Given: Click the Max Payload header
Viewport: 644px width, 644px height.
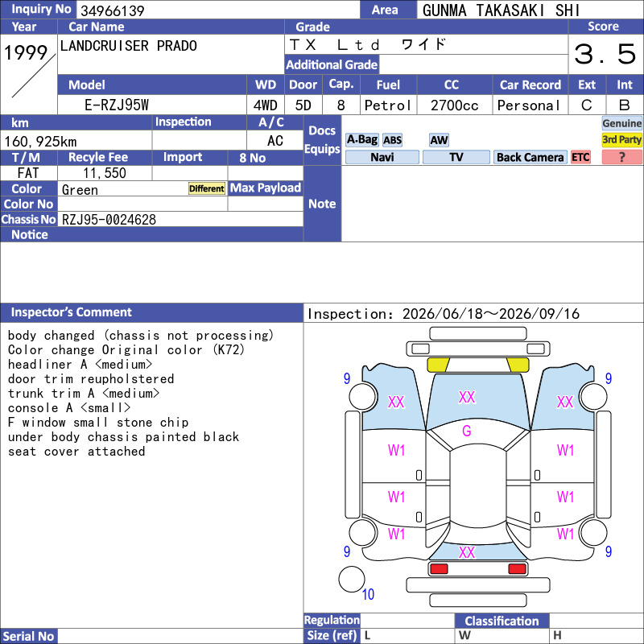Looking at the screenshot, I should pyautogui.click(x=266, y=188).
